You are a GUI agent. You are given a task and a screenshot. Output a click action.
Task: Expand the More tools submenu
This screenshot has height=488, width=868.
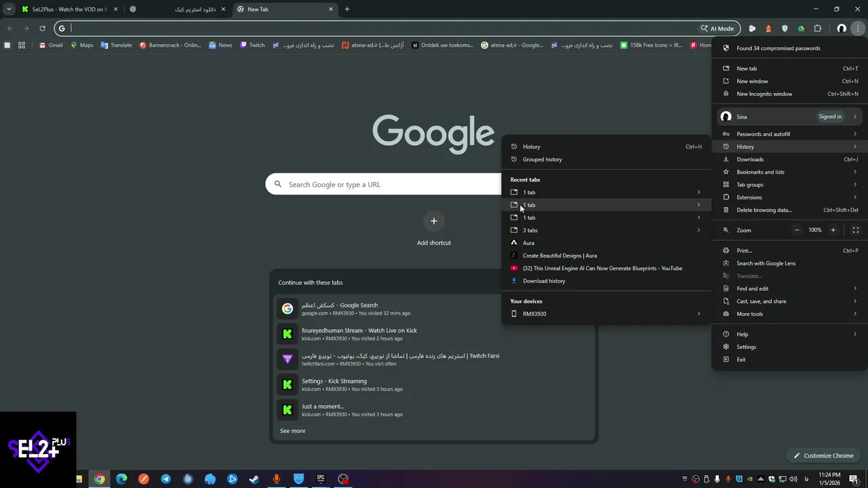pyautogui.click(x=790, y=314)
